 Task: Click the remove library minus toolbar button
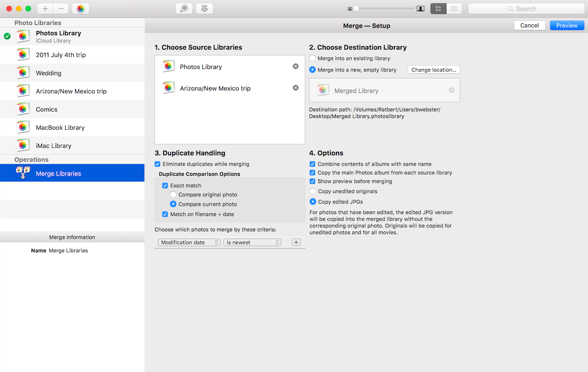point(61,9)
